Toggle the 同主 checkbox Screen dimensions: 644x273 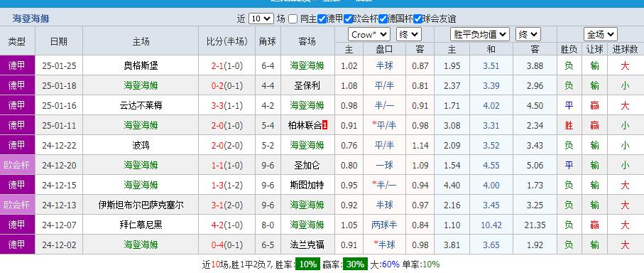click(x=293, y=19)
